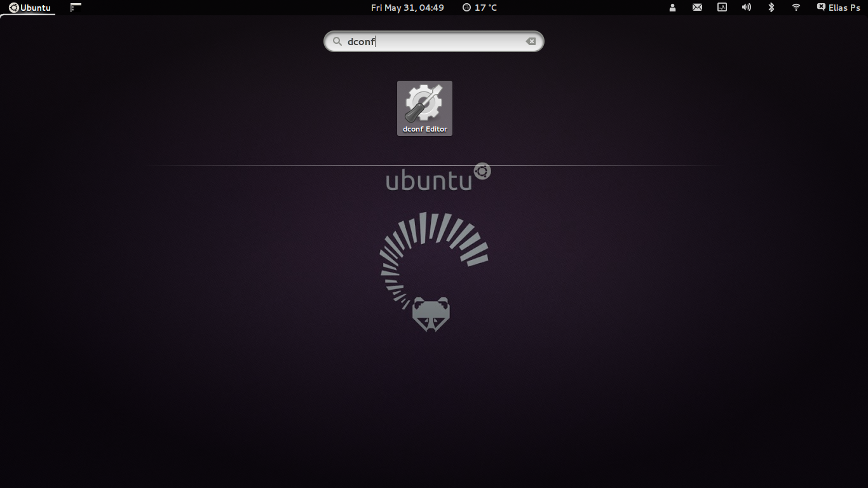The width and height of the screenshot is (868, 488).
Task: Click the "dconf Editor" label text
Action: tap(424, 129)
